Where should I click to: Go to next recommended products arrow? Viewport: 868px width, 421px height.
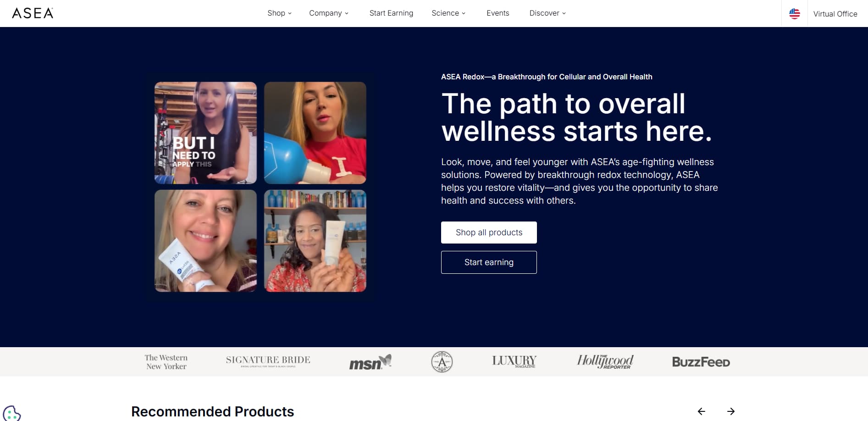731,411
